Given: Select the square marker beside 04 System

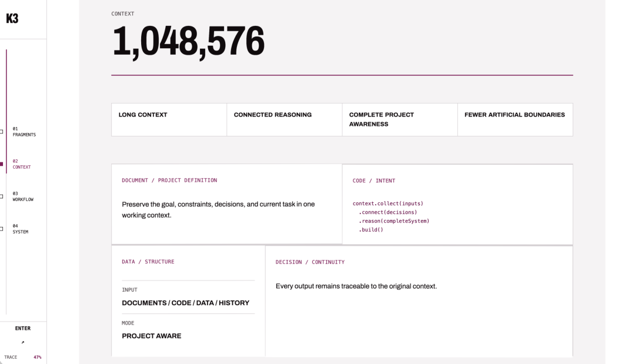Looking at the screenshot, I should (x=1, y=229).
